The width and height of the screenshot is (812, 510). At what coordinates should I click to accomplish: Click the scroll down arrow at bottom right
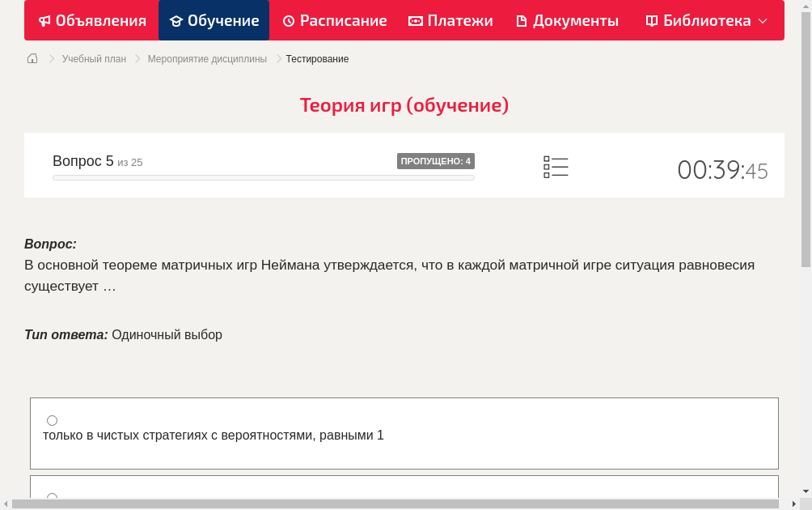806,491
